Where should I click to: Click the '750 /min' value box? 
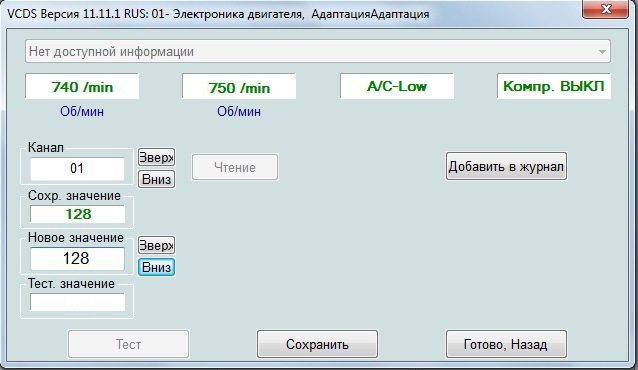point(239,86)
